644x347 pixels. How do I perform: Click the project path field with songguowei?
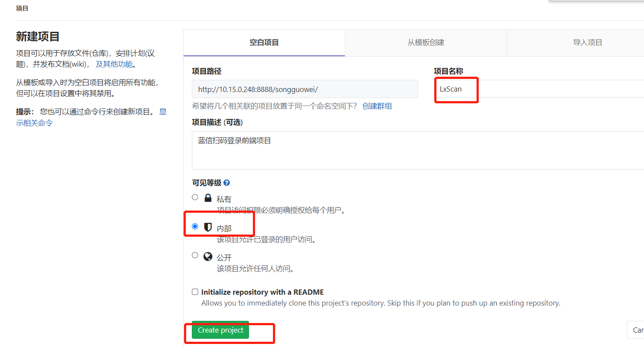tap(305, 89)
